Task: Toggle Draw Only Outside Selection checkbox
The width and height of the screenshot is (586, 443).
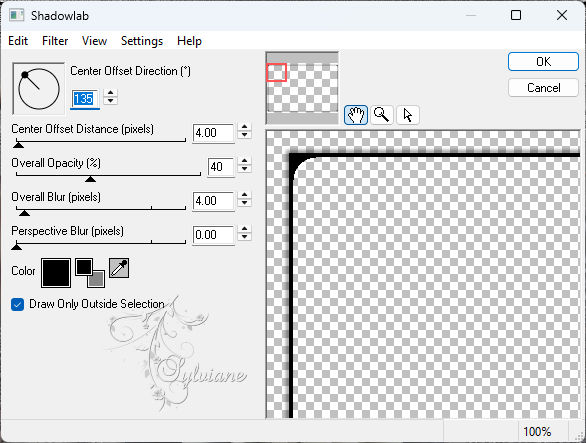Action: 18,304
